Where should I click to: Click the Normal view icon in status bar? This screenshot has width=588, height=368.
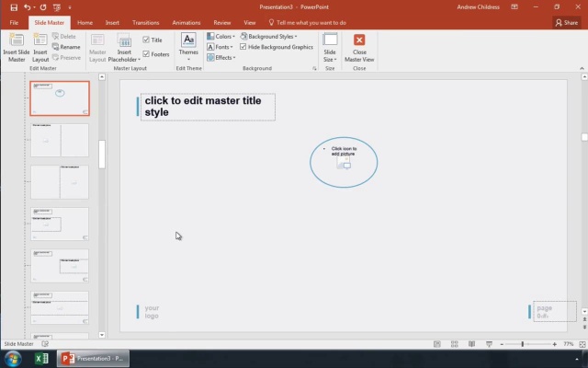coord(437,344)
